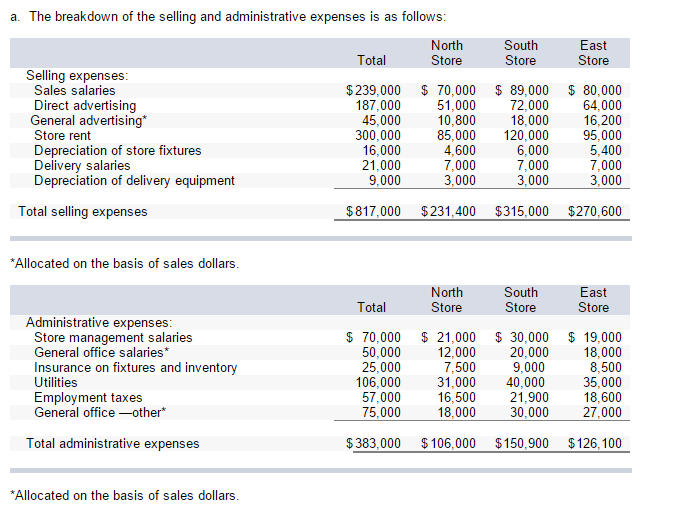Screen dimensions: 682x511
Task: Select Store rent South Store value 120,000
Action: point(526,136)
